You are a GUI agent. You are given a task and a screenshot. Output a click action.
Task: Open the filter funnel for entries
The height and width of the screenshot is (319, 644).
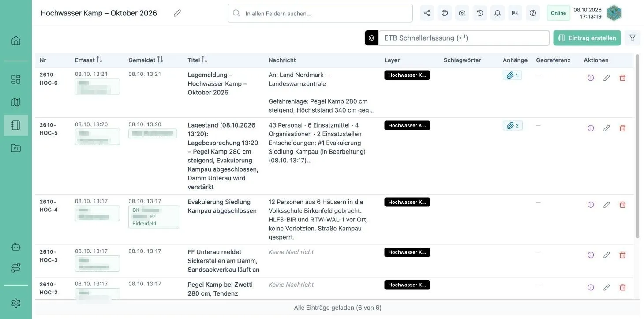633,38
